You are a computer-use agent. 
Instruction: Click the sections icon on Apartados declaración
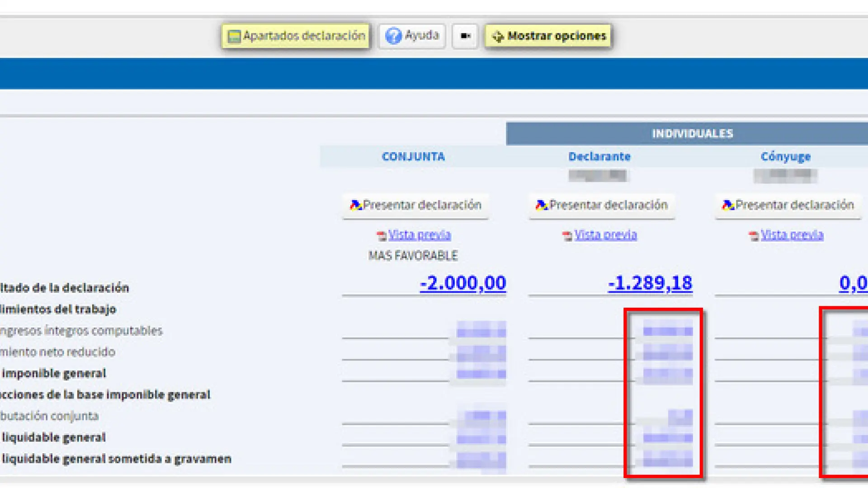click(234, 35)
